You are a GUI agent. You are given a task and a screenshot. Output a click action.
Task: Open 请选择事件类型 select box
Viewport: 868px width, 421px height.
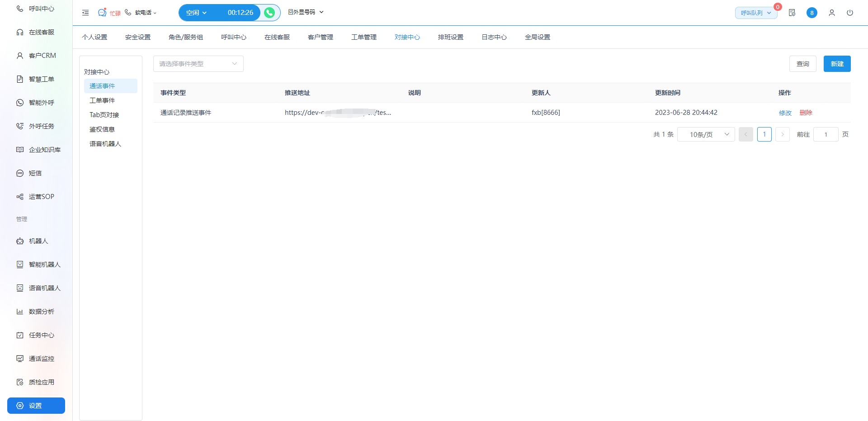pyautogui.click(x=198, y=64)
